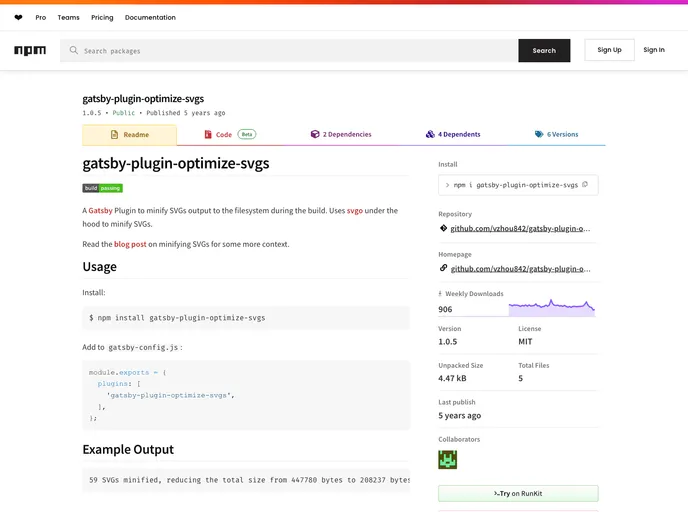Click the heart icon in top navigation

18,18
